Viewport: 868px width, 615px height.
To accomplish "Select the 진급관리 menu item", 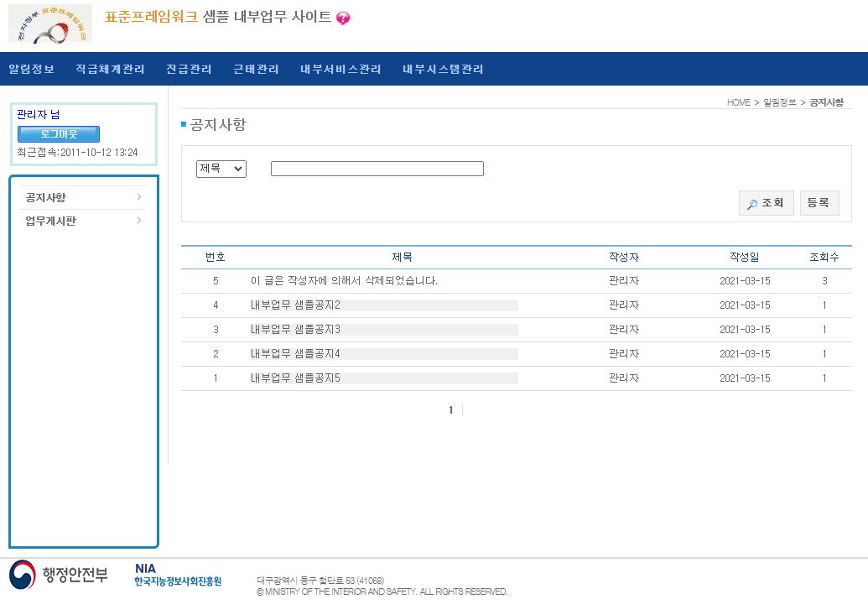I will pyautogui.click(x=189, y=69).
